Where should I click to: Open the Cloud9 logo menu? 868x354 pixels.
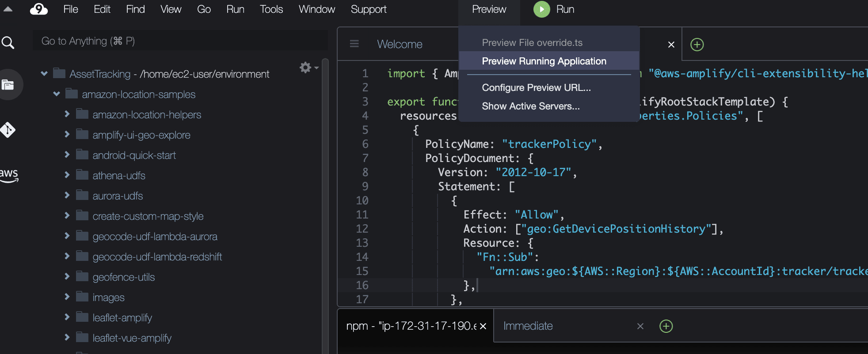click(x=39, y=9)
